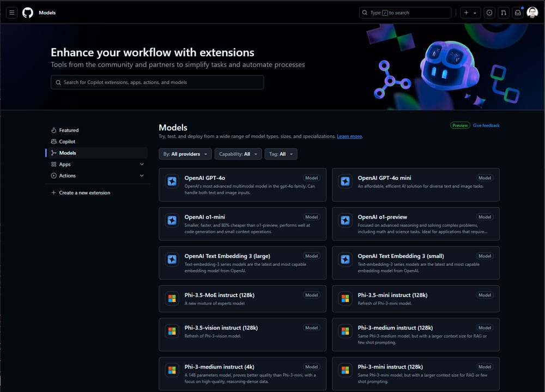Select Models in the sidebar

(x=98, y=153)
